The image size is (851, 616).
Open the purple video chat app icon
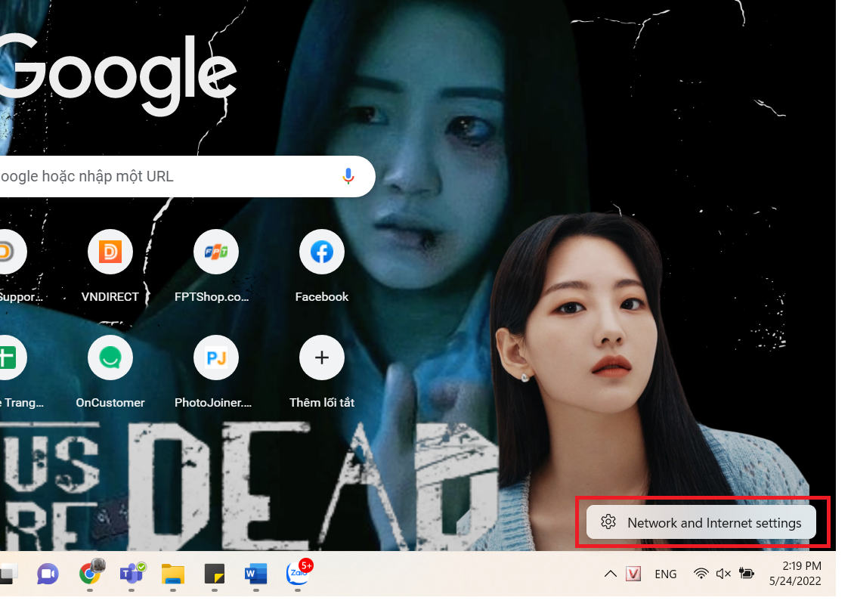[48, 574]
